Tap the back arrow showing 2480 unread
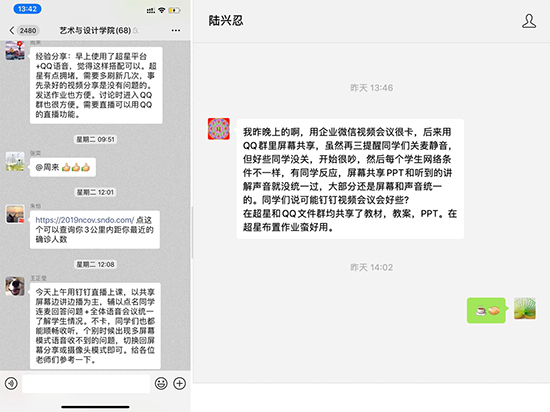 (23, 31)
